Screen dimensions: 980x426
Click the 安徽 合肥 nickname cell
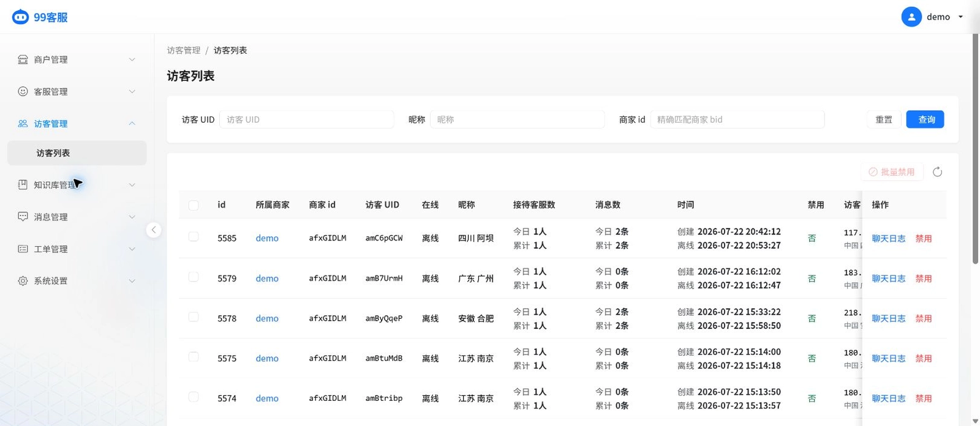[x=476, y=318]
